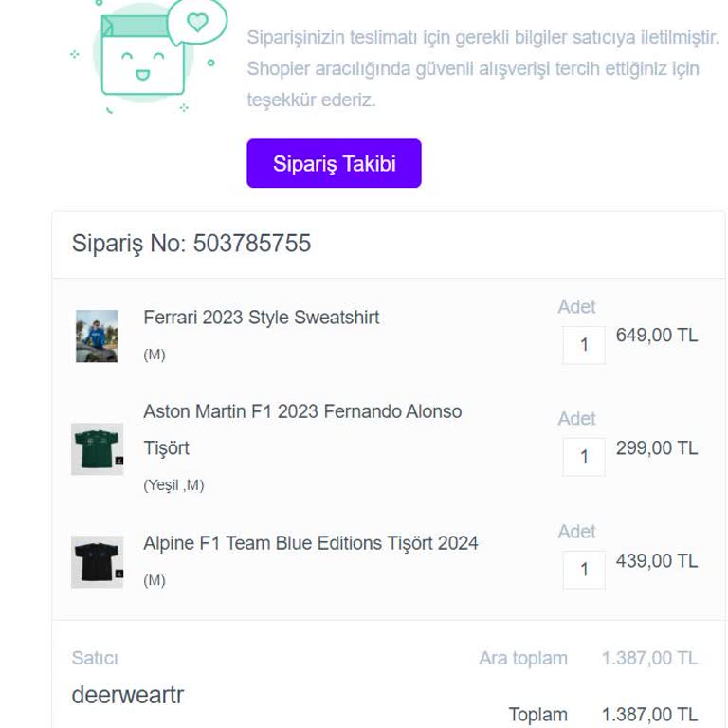Open the Alpine black t-shirt thumbnail
This screenshot has width=728, height=728.
pyautogui.click(x=97, y=561)
